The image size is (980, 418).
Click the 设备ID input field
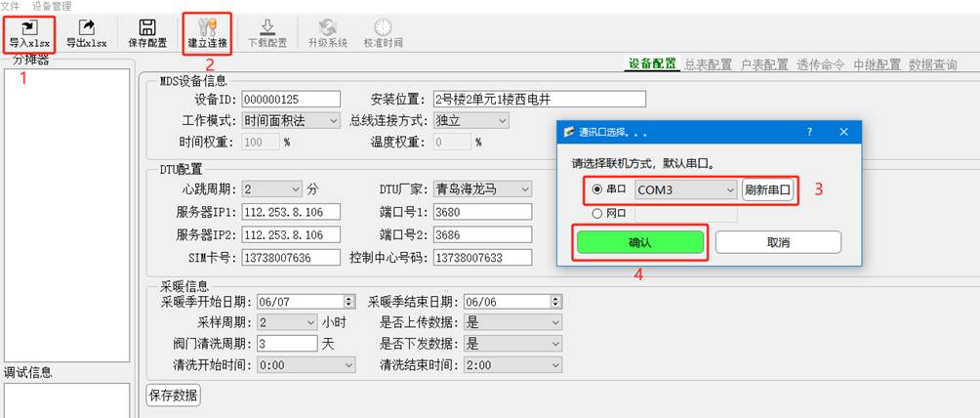(290, 100)
